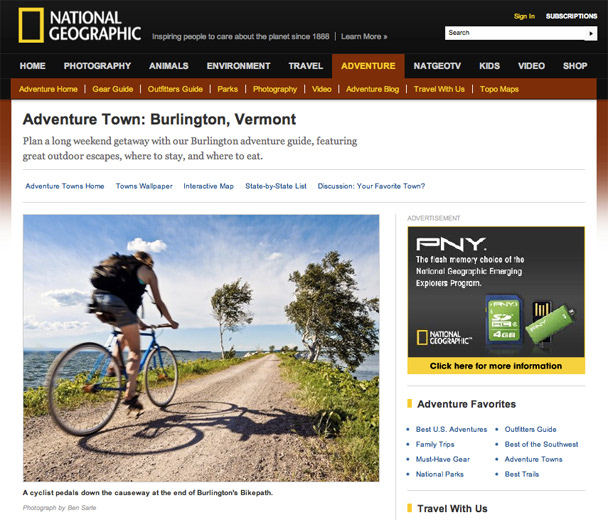Click into the Search input field
The width and height of the screenshot is (608, 520).
pos(515,33)
